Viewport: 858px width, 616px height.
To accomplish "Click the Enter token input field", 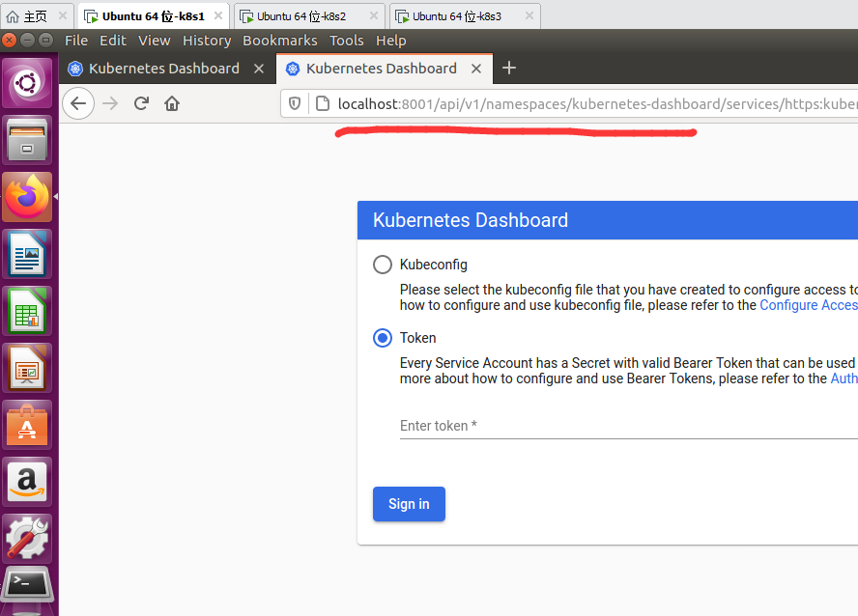I will [629, 426].
